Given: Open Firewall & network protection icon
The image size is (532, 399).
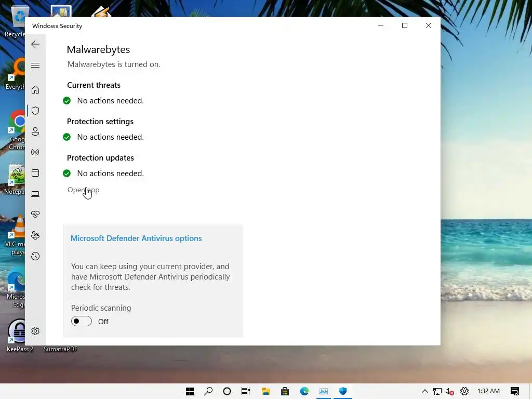Looking at the screenshot, I should coord(35,152).
